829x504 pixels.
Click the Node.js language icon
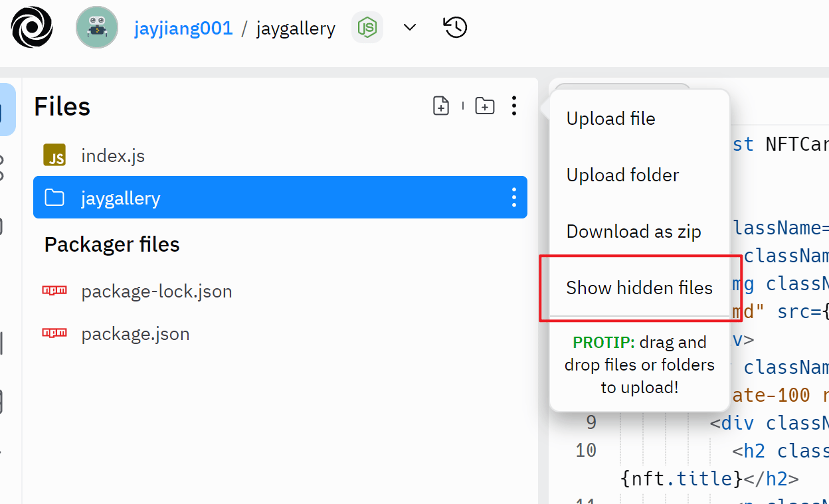coord(367,27)
